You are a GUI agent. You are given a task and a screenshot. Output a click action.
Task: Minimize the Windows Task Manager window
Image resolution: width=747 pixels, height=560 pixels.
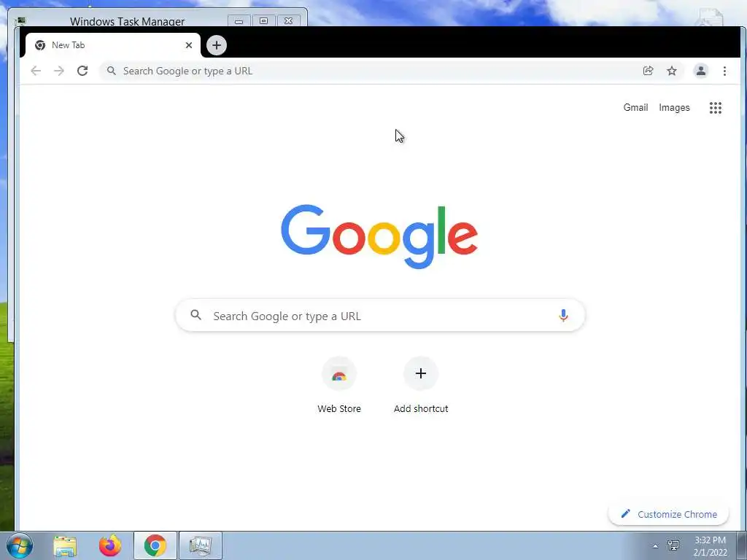[239, 21]
